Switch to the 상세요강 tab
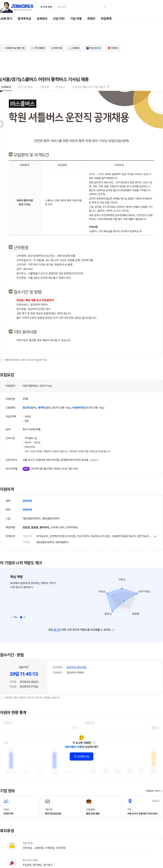This screenshot has height=868, width=163. [x=6, y=87]
